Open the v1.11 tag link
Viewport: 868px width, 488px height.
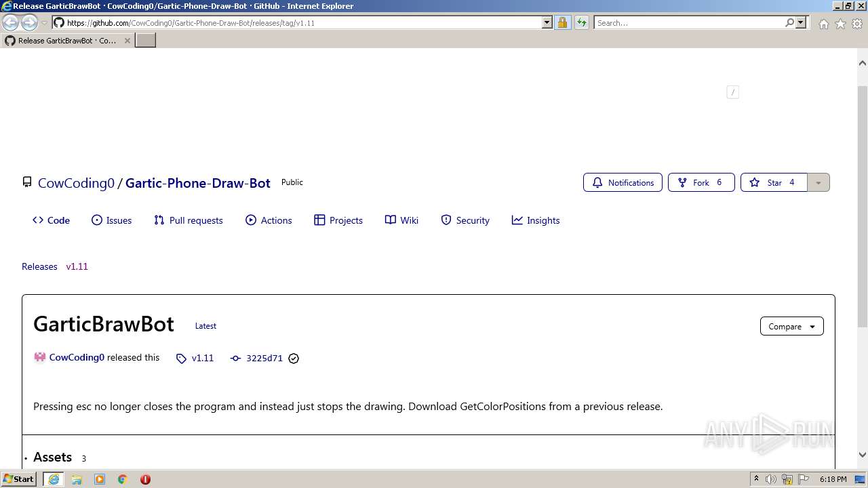202,359
